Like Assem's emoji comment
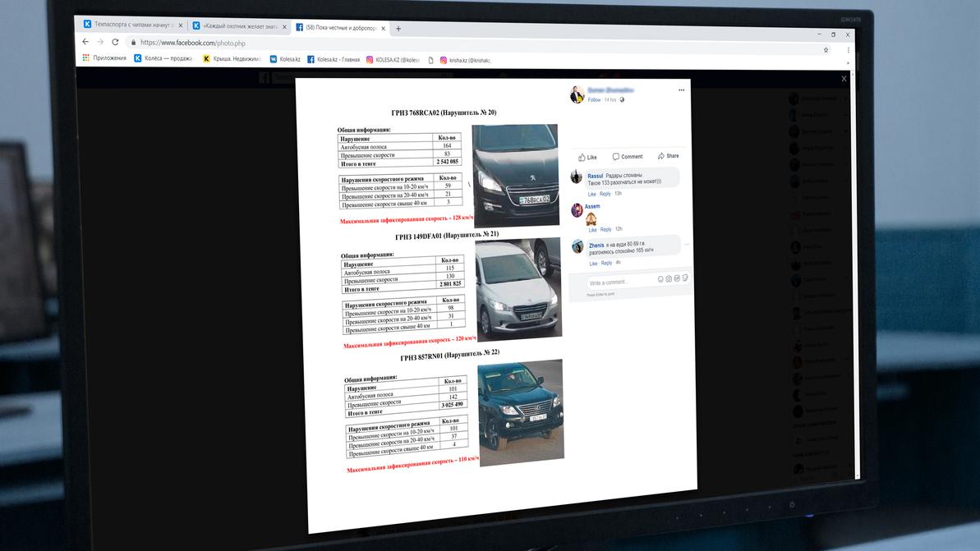 (x=592, y=230)
